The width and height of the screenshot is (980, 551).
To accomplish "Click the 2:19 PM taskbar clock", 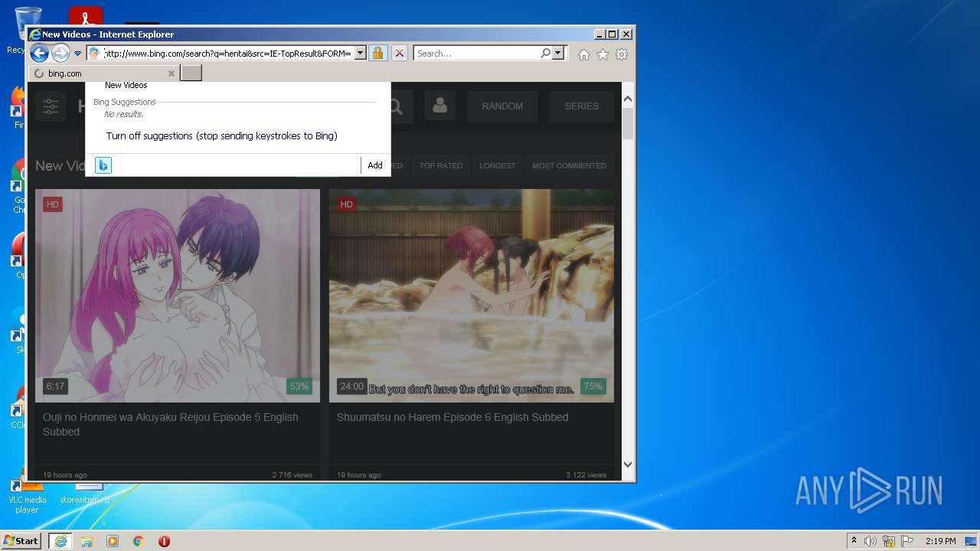I will [941, 541].
